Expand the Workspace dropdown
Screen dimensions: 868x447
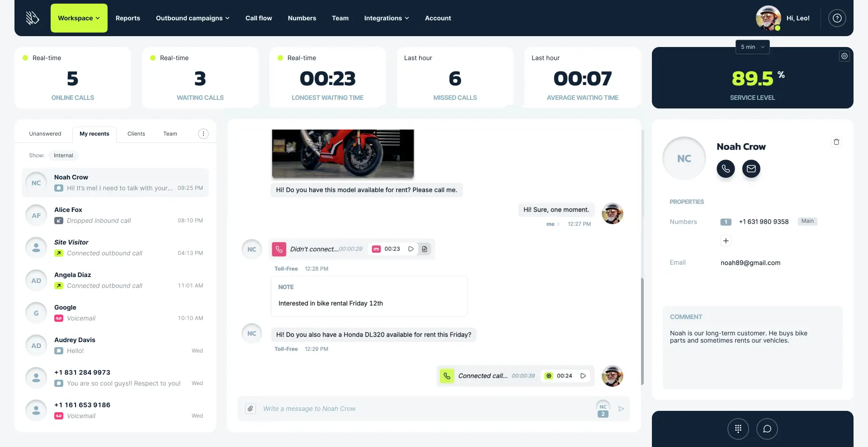(79, 18)
